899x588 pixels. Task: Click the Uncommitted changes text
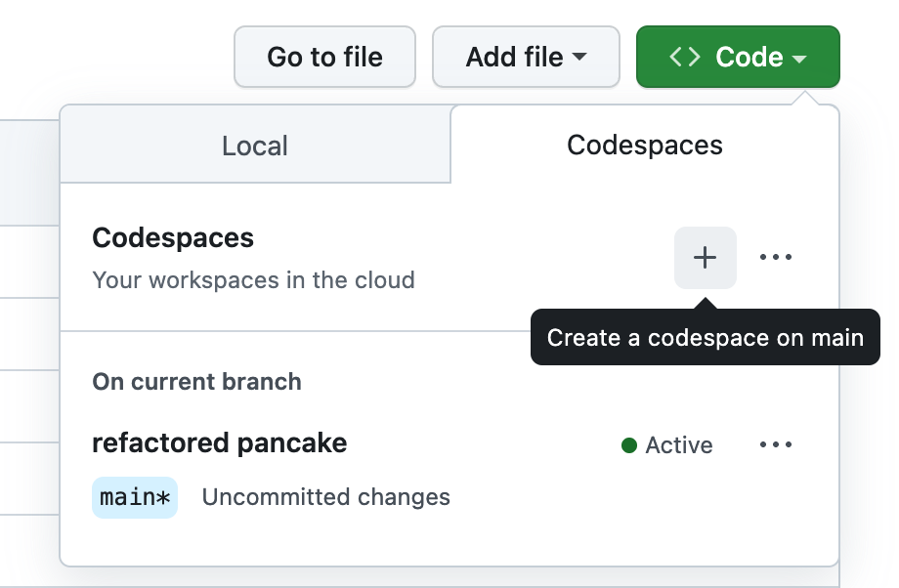tap(325, 497)
